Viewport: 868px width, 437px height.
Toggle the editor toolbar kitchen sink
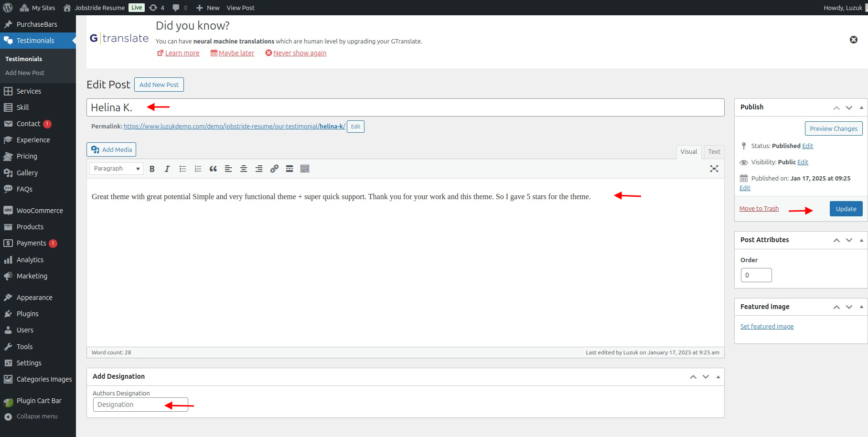tap(305, 169)
